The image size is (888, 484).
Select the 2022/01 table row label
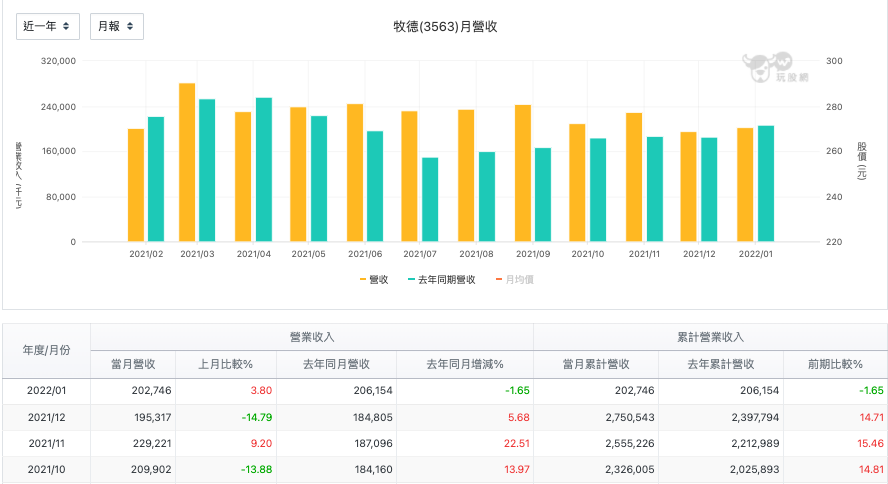[46, 391]
